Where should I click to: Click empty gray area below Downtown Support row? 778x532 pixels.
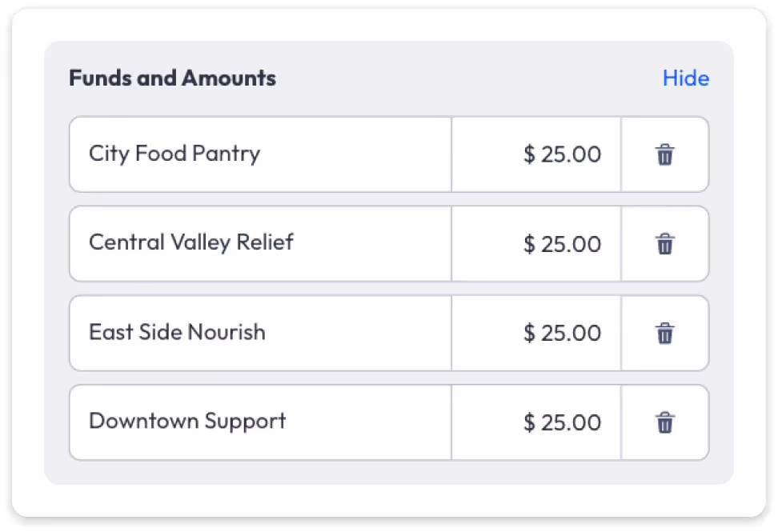pos(388,472)
